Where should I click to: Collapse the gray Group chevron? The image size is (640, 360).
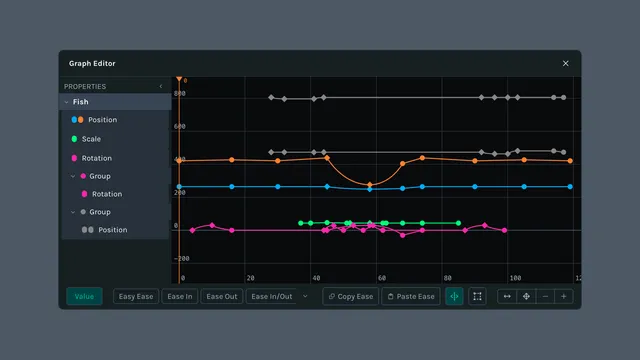pyautogui.click(x=73, y=212)
